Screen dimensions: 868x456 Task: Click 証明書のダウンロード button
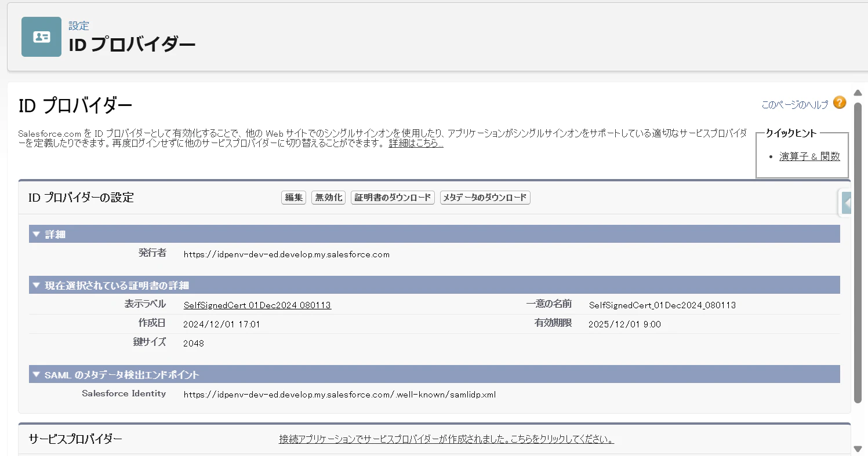(x=393, y=198)
